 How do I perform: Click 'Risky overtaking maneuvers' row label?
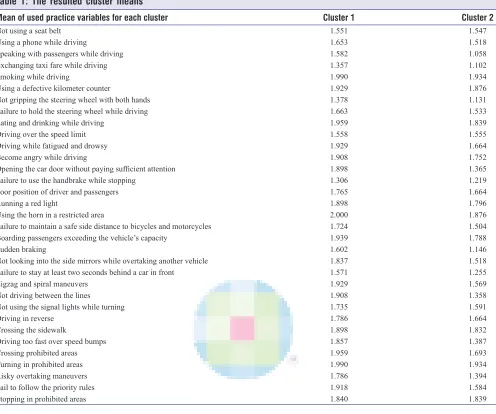pyautogui.click(x=44, y=376)
